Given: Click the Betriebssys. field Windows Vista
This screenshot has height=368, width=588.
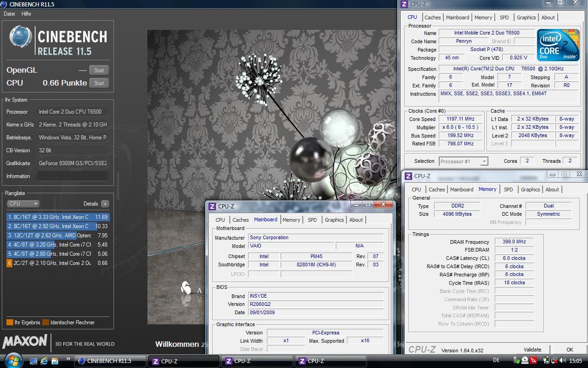Looking at the screenshot, I should pos(73,138).
